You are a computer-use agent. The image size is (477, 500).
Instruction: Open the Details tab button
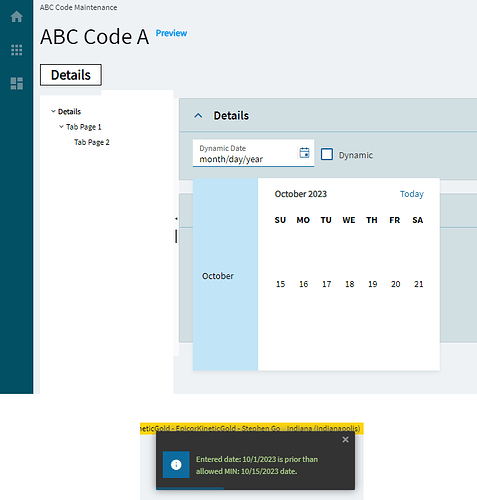pos(71,75)
